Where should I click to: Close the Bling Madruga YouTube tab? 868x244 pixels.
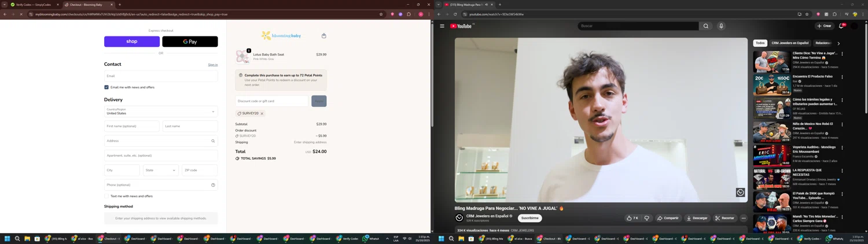coord(492,5)
